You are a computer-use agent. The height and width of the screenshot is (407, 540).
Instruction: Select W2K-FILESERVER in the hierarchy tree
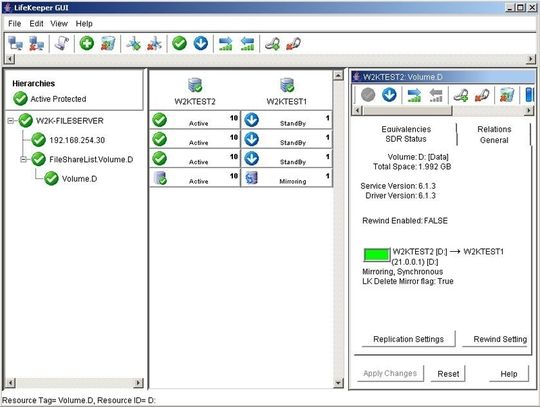pos(70,121)
